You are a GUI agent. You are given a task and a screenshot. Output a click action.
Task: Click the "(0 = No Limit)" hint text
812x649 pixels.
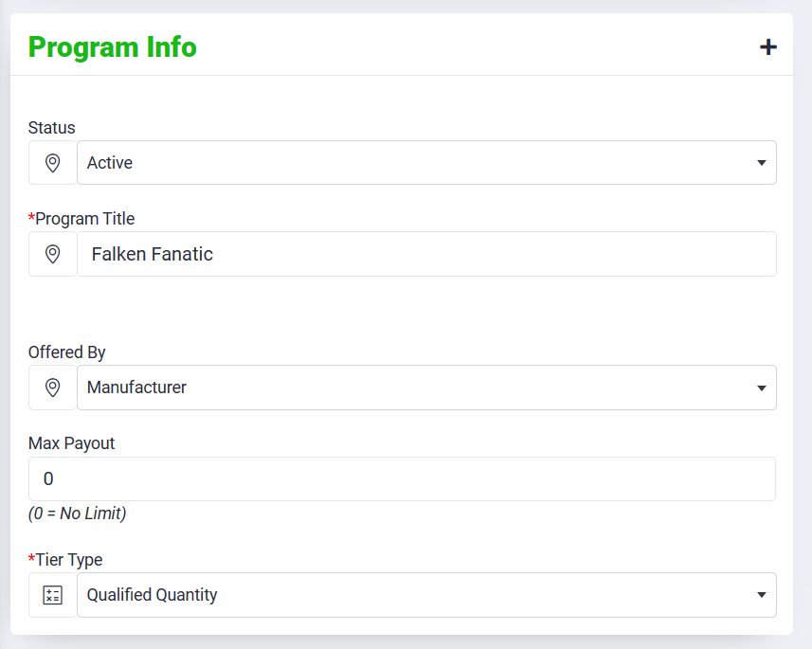click(78, 514)
